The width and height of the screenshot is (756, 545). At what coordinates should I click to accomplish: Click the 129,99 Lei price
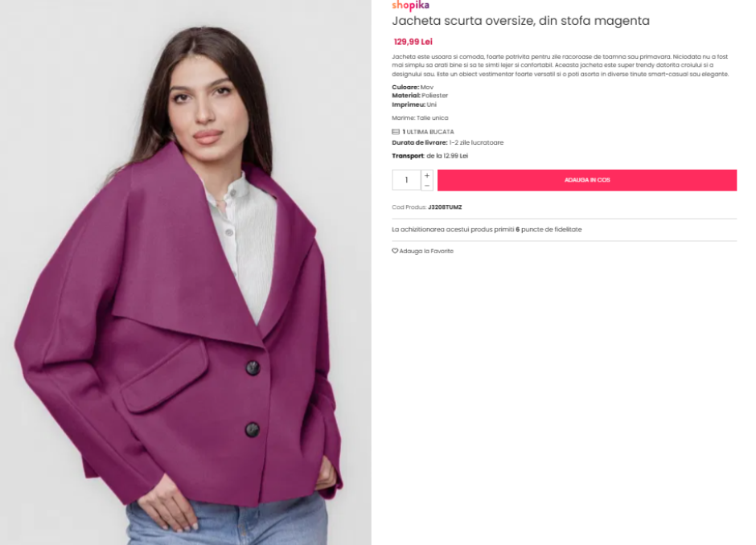413,42
